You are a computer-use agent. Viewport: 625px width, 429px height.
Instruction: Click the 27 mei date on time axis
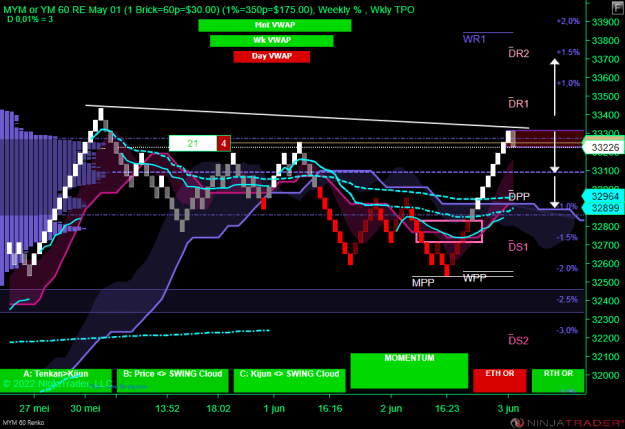tap(34, 409)
